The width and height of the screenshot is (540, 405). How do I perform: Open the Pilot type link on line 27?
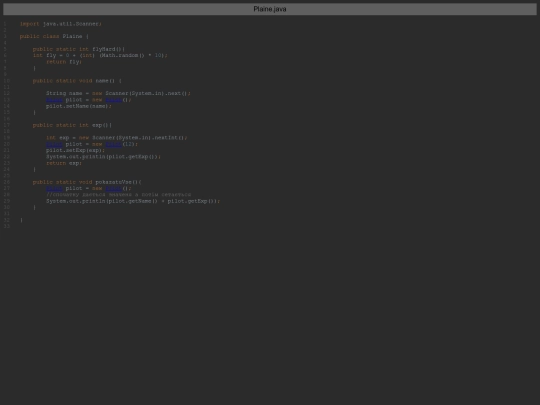click(54, 188)
